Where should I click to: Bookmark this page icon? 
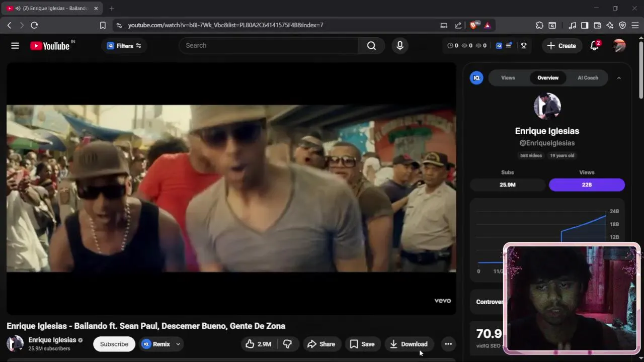(x=103, y=25)
